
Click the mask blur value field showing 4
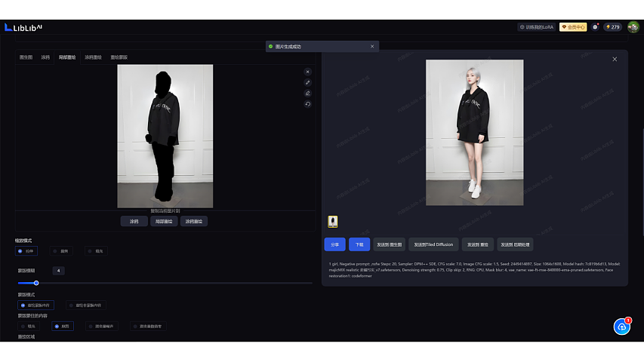coord(58,271)
